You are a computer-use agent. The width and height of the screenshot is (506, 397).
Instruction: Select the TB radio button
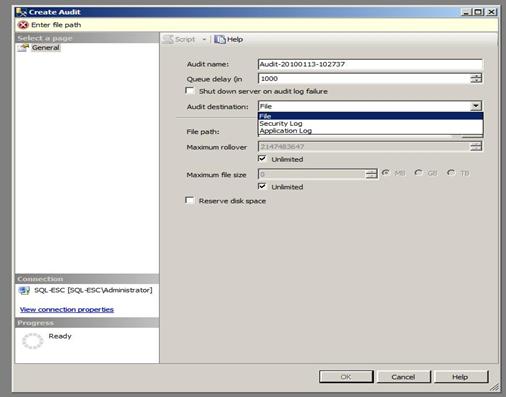451,173
